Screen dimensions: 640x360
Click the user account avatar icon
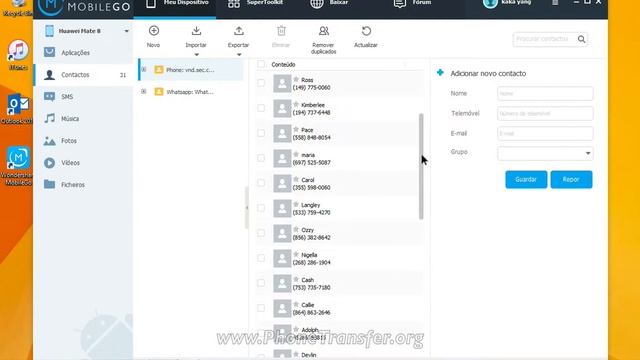click(x=490, y=3)
